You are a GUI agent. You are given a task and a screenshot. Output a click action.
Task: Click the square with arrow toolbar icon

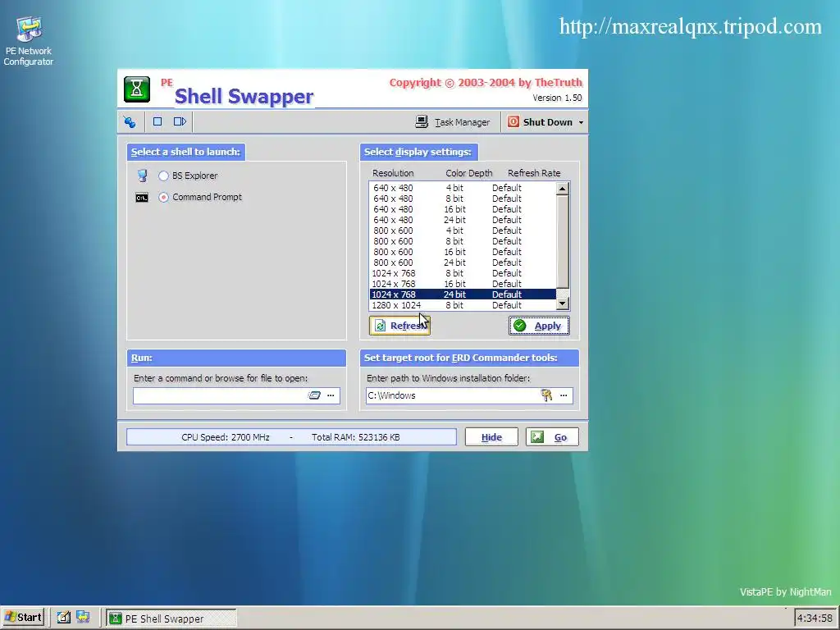point(180,121)
